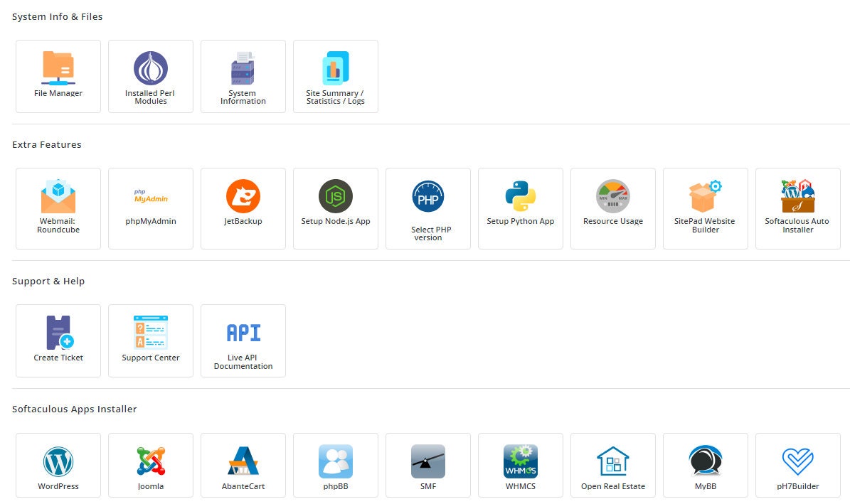This screenshot has width=850, height=504.
Task: Open Roundcube Webmail
Action: pyautogui.click(x=58, y=208)
